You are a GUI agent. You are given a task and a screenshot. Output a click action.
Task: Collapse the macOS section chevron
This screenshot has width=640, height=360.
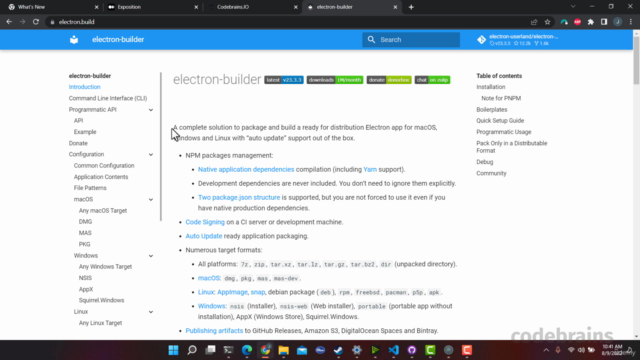151,200
